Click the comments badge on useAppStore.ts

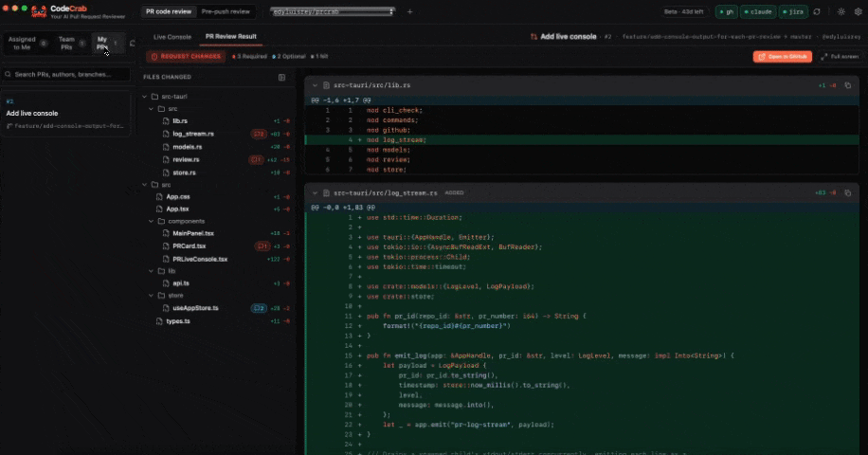[x=259, y=308]
